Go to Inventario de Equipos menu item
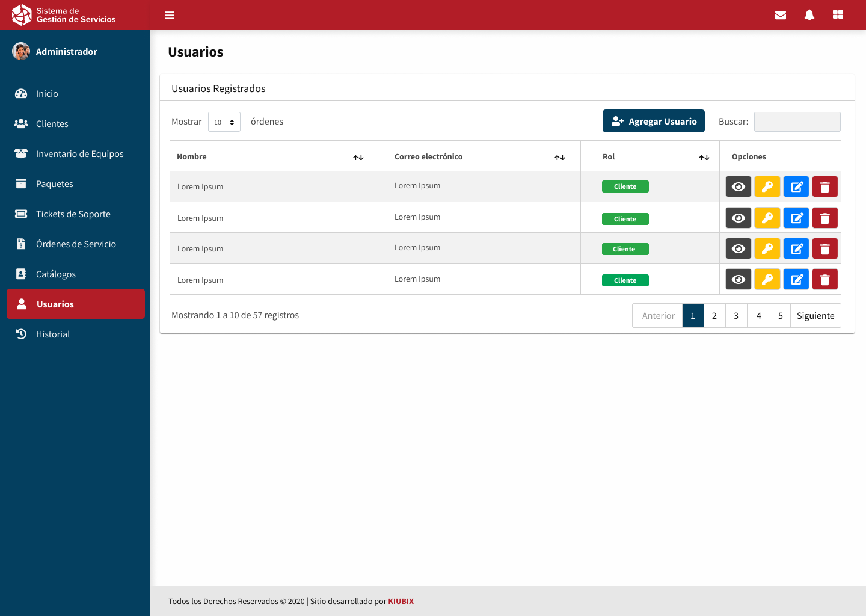The image size is (866, 616). coord(79,154)
